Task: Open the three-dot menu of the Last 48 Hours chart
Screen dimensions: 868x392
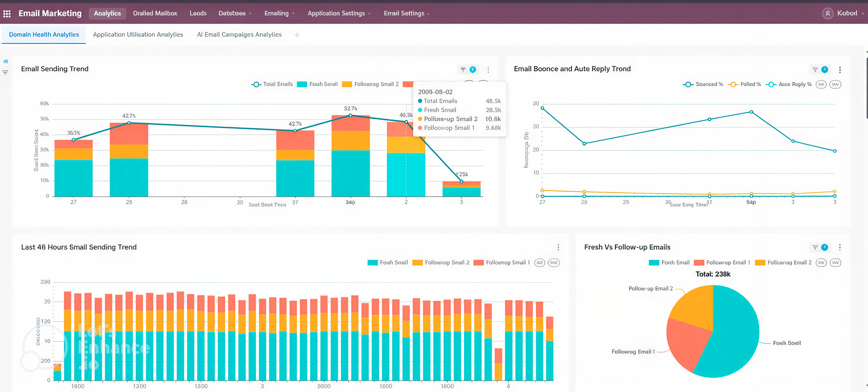Action: point(558,247)
